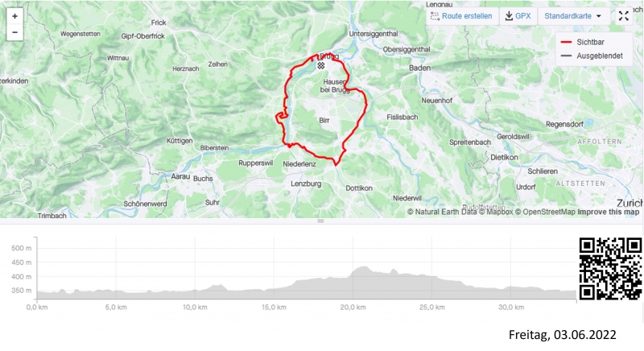Viewport: 644px width, 351px height.
Task: Open fullscreen map view icon
Action: tap(623, 16)
